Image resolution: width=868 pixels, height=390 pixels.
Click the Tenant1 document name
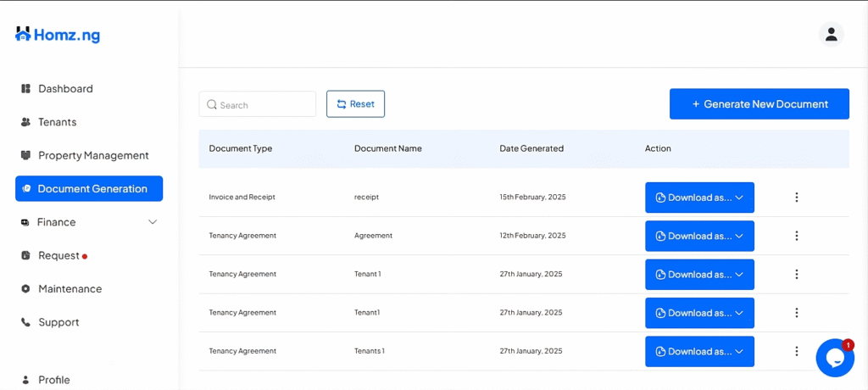[x=367, y=313]
